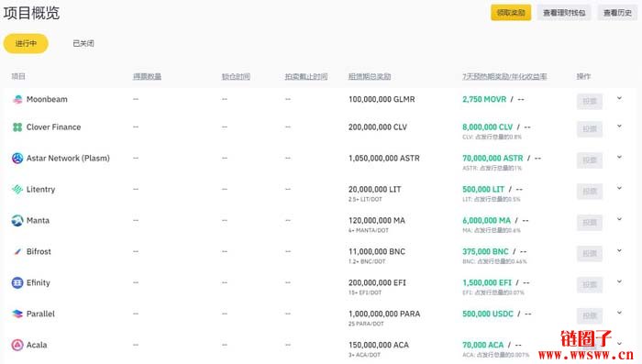Click the 押票数量 column header

(x=147, y=77)
